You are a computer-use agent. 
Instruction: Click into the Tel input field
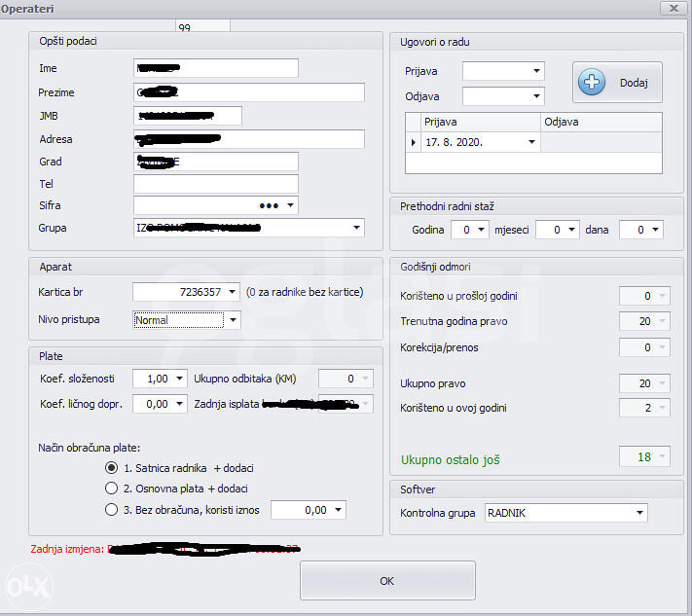tap(215, 184)
